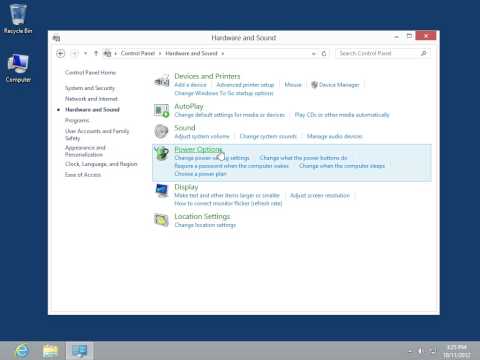Open Mouse settings link
Screen dimensions: 480x360
(x=293, y=85)
